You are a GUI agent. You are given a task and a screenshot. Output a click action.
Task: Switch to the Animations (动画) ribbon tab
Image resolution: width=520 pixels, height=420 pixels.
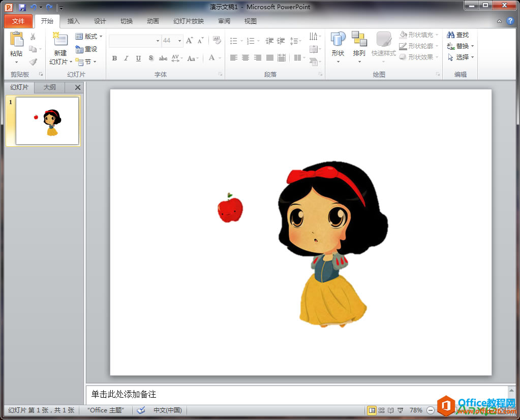point(152,21)
